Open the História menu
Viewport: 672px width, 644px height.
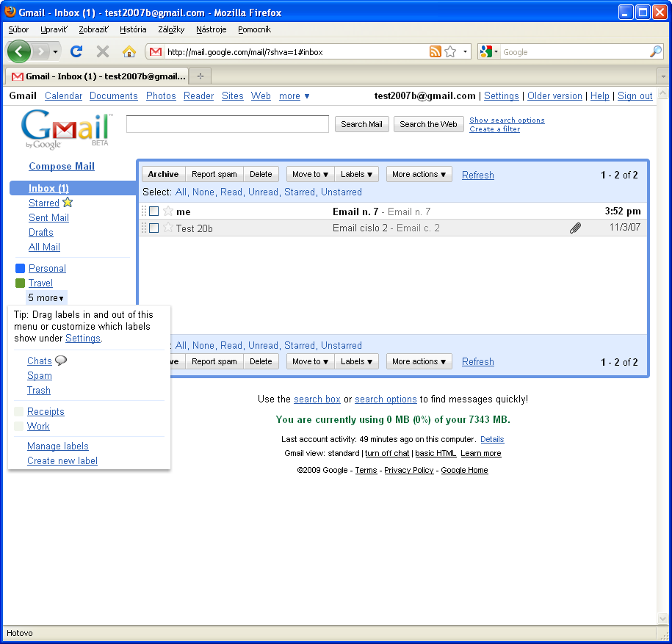coord(133,29)
